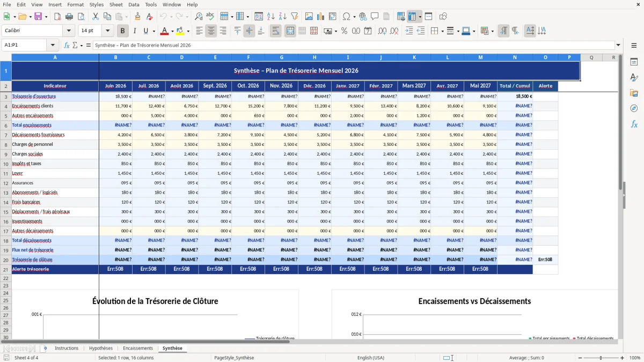Viewport: 644px width, 362px height.
Task: Open Borders dropdown arrow
Action: pyautogui.click(x=442, y=31)
